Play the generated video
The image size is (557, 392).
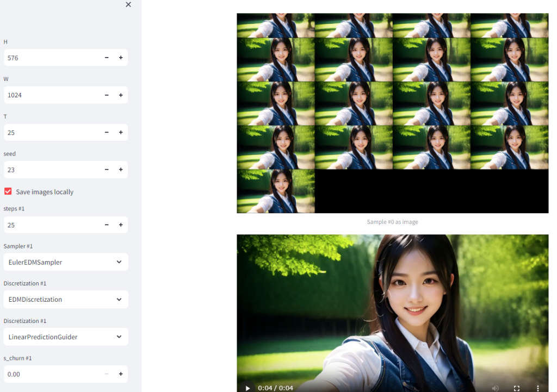(247, 388)
